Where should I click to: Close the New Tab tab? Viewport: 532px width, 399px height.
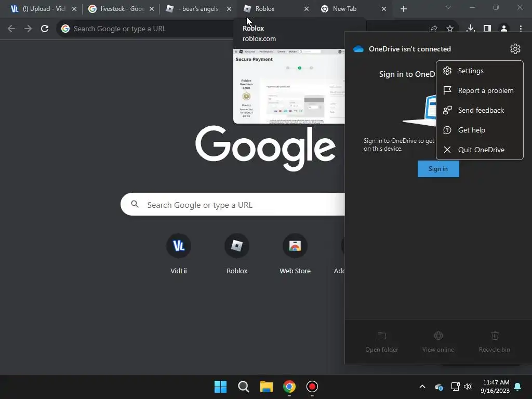coord(384,9)
